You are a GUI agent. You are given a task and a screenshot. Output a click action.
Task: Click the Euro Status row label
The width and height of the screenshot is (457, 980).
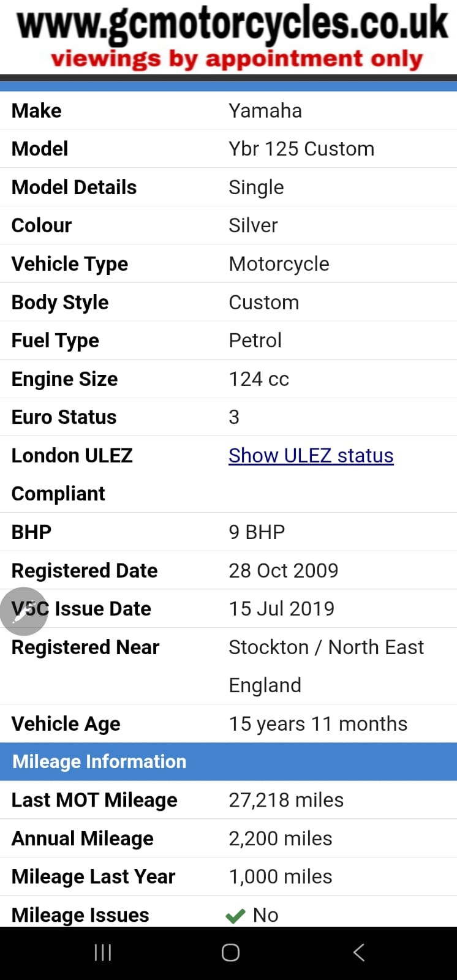tap(64, 417)
